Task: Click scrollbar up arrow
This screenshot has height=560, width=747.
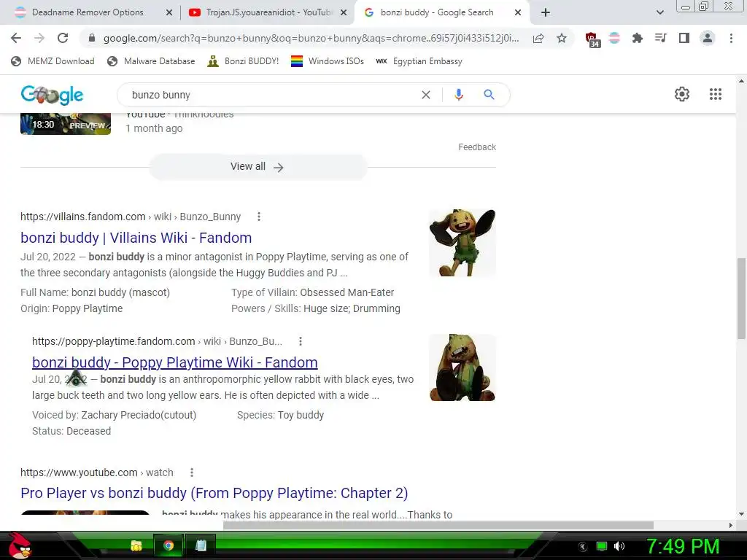Action: point(741,81)
